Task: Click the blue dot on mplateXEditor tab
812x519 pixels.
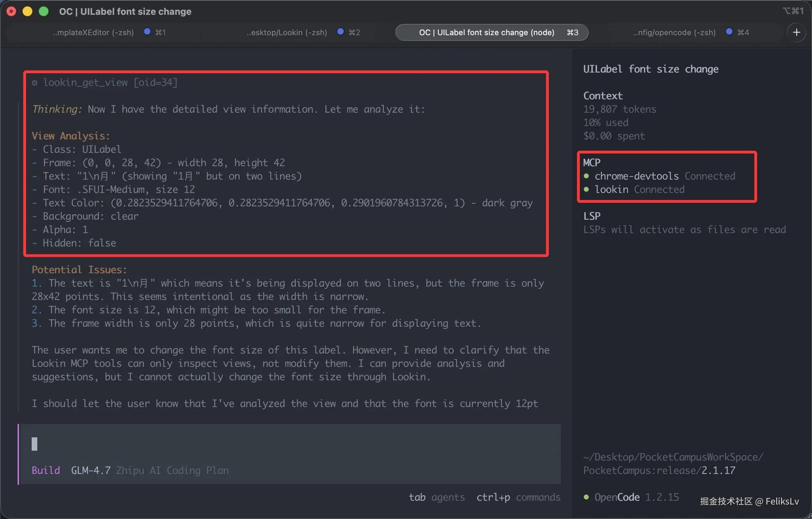Action: [147, 32]
